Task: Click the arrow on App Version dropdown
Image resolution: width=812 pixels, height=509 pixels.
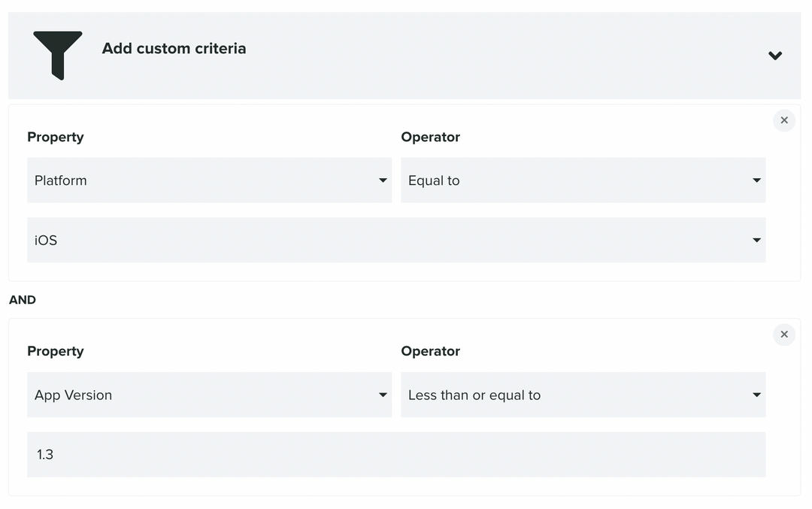Action: [383, 395]
